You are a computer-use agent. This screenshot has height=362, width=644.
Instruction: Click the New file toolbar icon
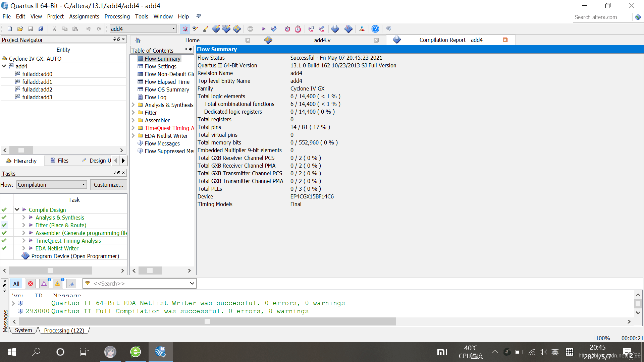point(10,29)
